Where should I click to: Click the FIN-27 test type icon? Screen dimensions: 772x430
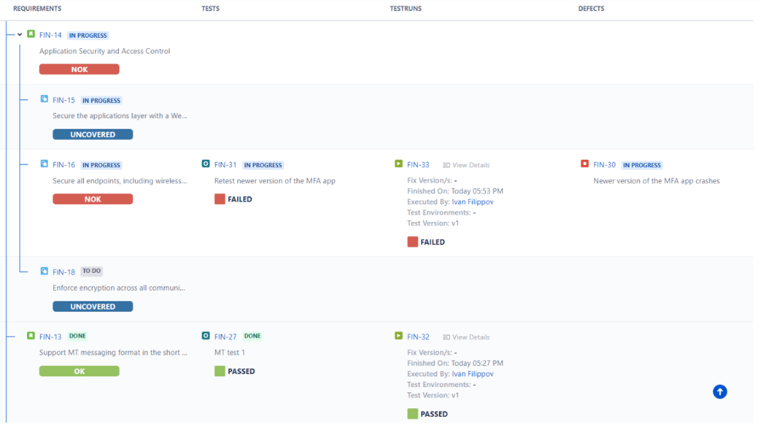pos(206,336)
